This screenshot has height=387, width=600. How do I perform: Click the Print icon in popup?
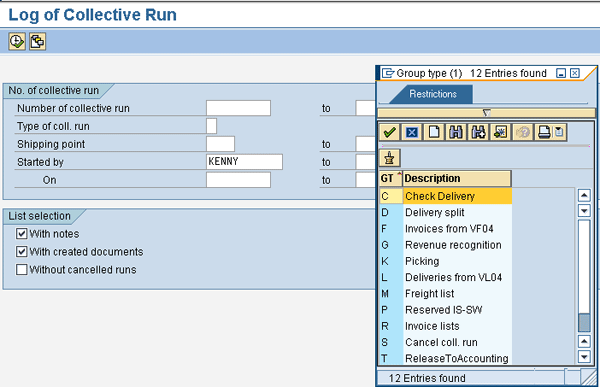(x=544, y=132)
